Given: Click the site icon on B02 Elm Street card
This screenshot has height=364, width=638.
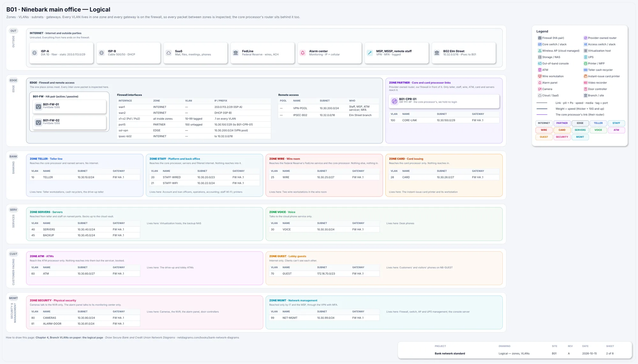Looking at the screenshot, I should tap(437, 53).
